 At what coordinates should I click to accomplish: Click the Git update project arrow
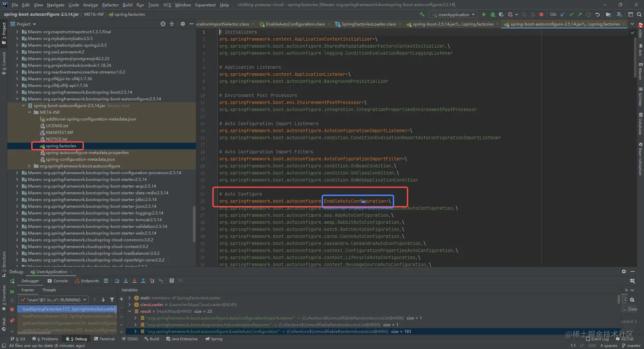click(562, 14)
